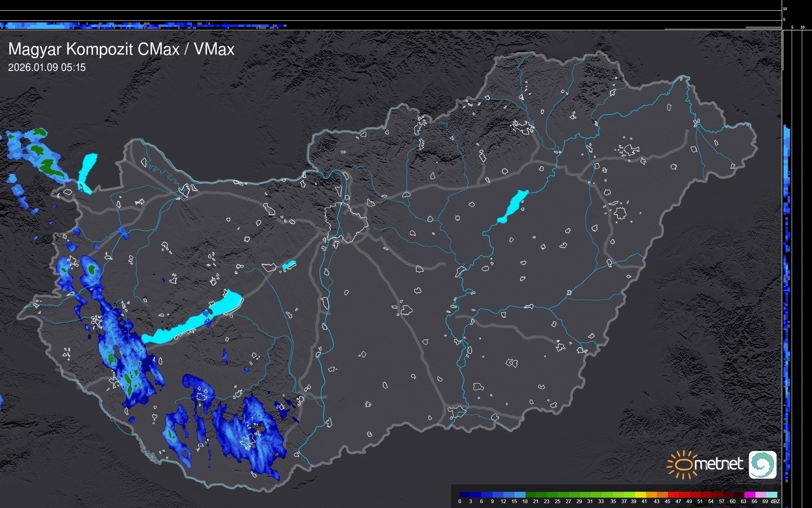The height and width of the screenshot is (508, 812).
Task: Click the top cross-section 10 km label
Action: (785, 9)
